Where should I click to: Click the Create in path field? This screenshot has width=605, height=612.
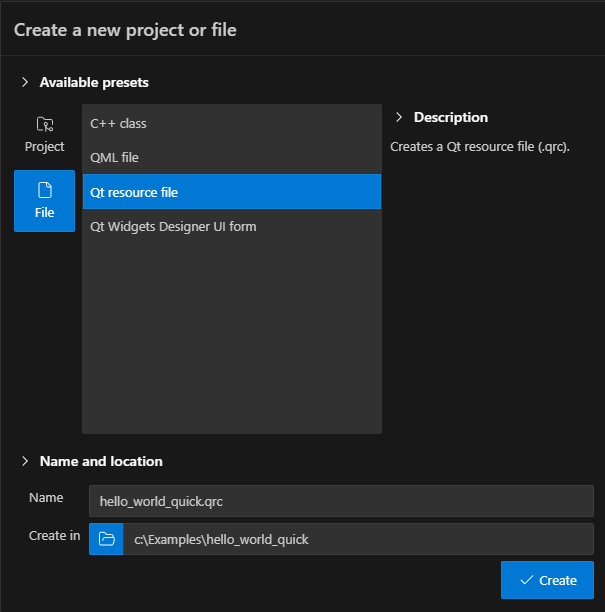pyautogui.click(x=357, y=539)
